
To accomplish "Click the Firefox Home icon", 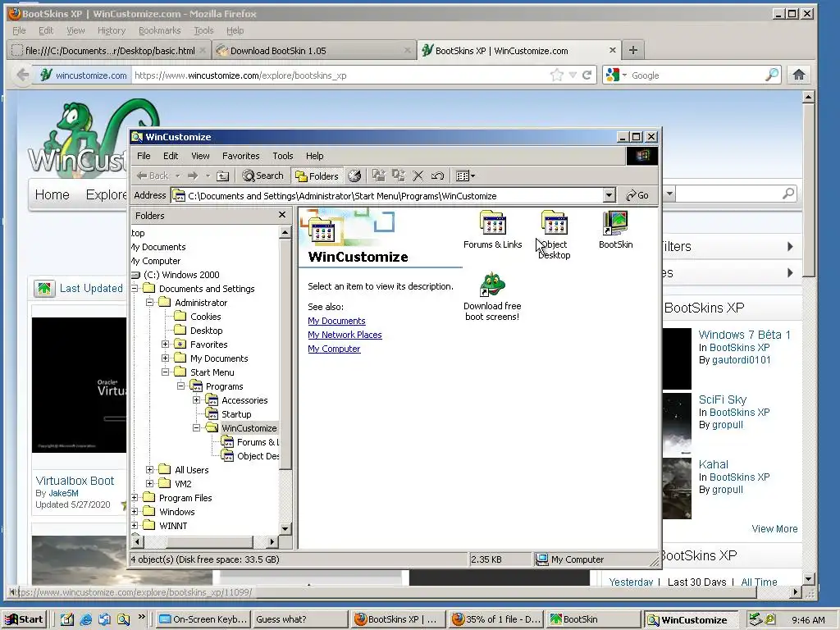I will [x=798, y=75].
